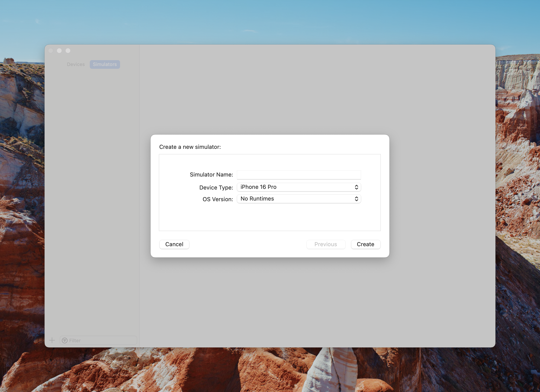
Task: Minimize the Devices and Simulators window
Action: coord(59,50)
